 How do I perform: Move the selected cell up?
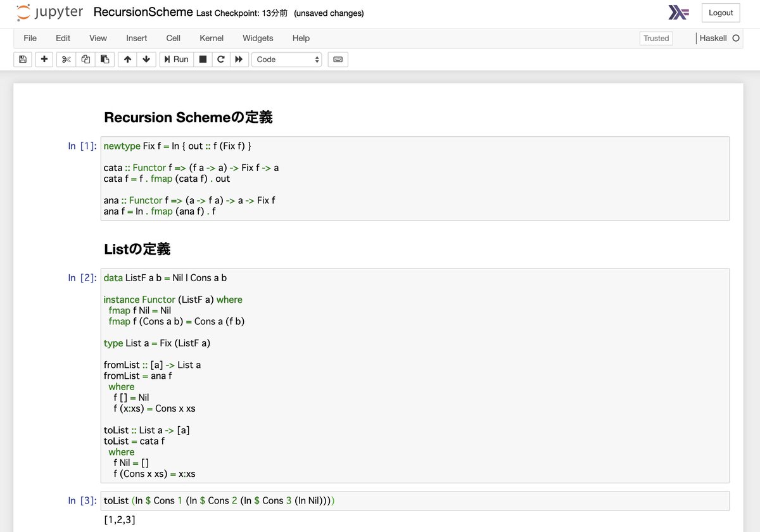(x=128, y=59)
